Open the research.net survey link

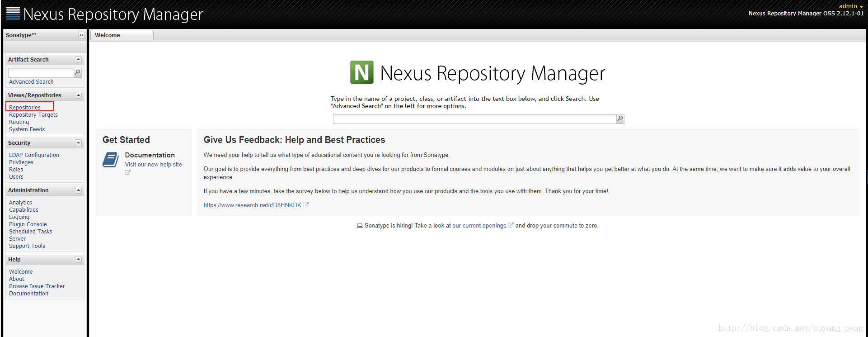coord(253,205)
